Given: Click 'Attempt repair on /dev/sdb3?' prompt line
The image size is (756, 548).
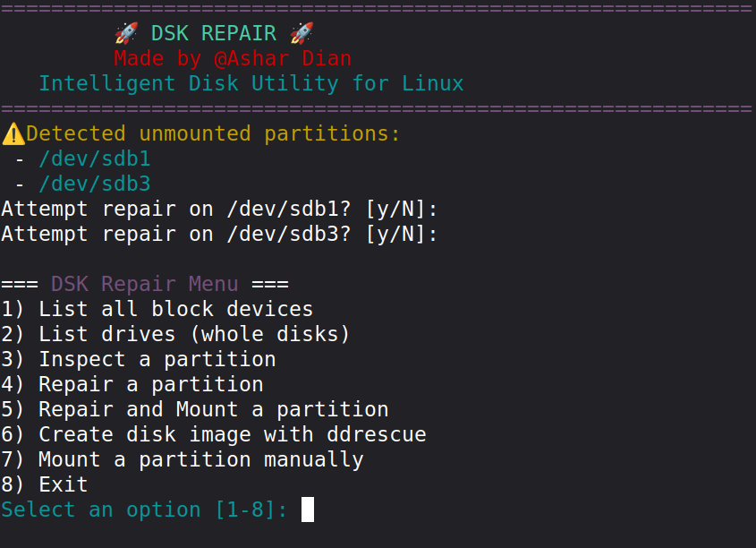Looking at the screenshot, I should [219, 235].
